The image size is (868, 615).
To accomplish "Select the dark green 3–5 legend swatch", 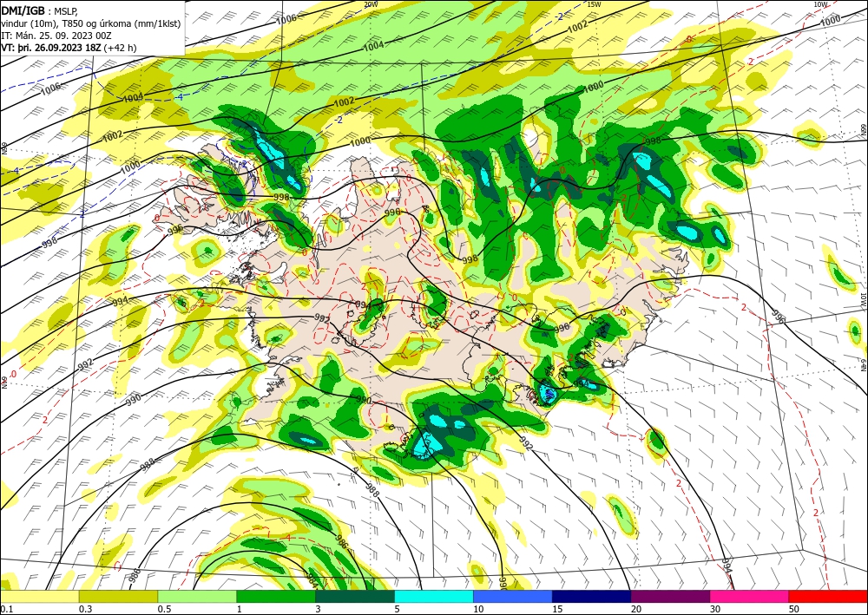I will point(355,596).
